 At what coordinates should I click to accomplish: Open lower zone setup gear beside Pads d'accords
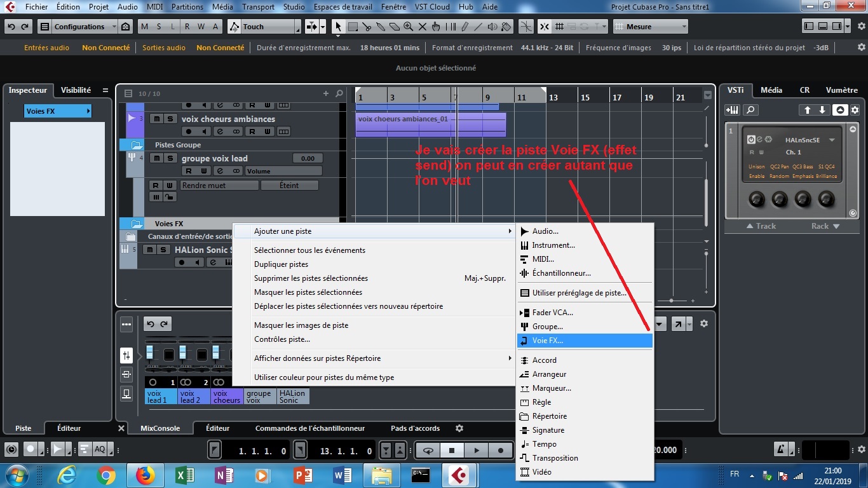tap(459, 428)
